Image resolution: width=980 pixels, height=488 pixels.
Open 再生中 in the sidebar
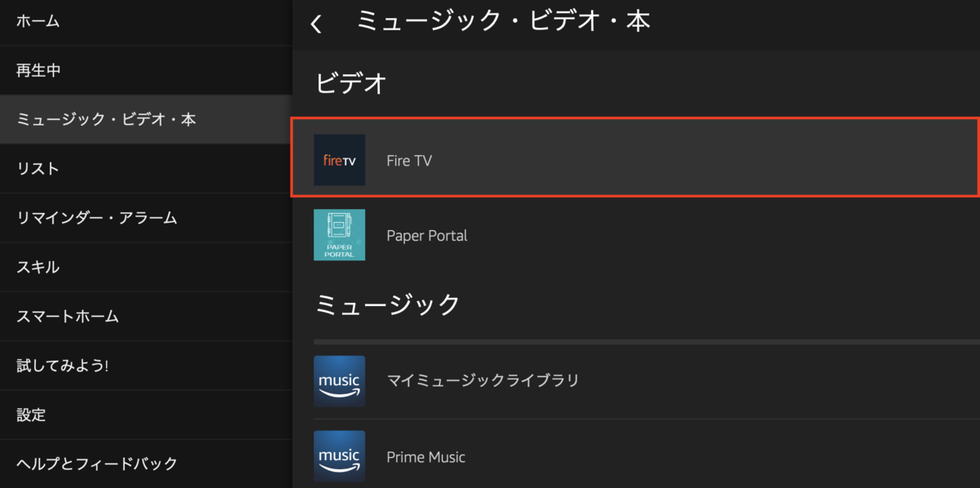[145, 70]
